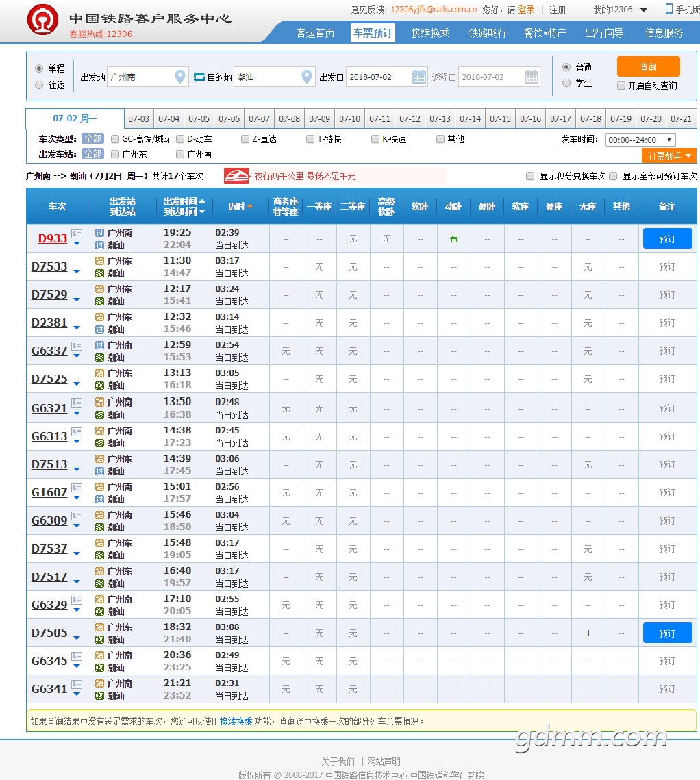The image size is (700, 780).
Task: Sort by departure time ascending arrow
Action: pos(202,201)
